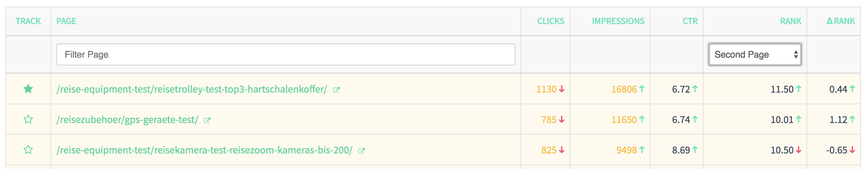The image size is (868, 169).
Task: Click the up arrow beside CTR 8.69
Action: (695, 150)
